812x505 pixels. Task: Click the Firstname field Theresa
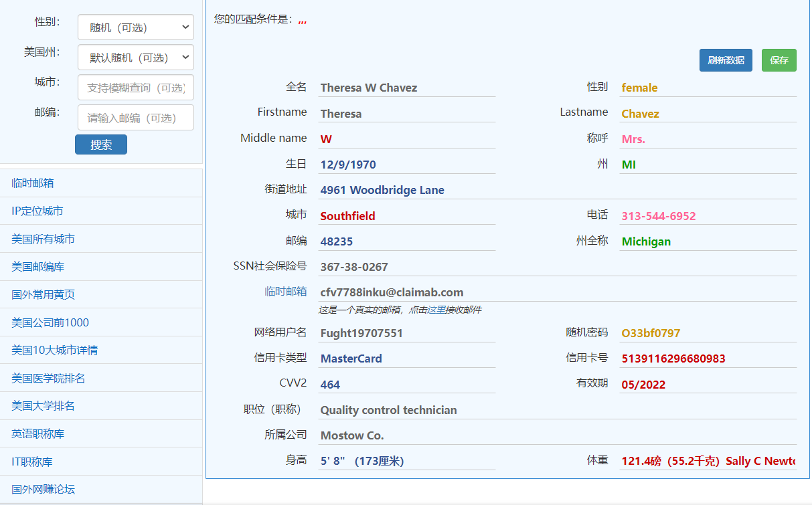tap(406, 114)
